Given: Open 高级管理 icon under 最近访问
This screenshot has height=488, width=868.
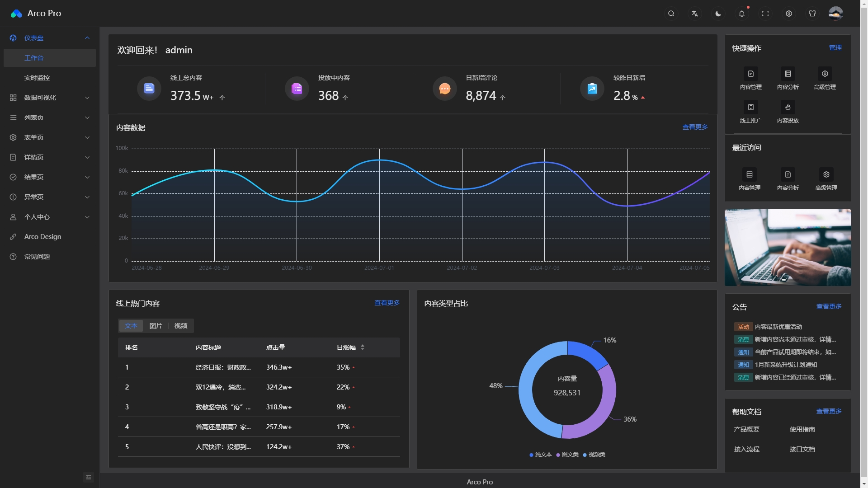Looking at the screenshot, I should coord(826,175).
